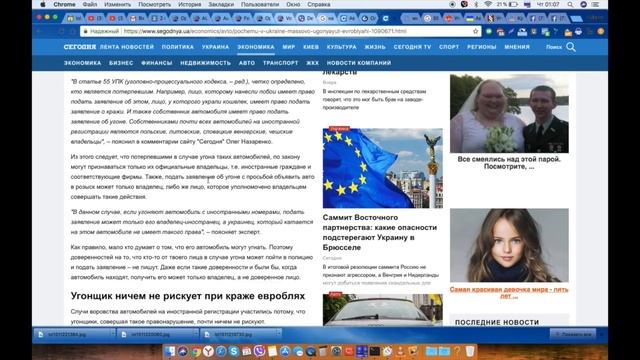Open the Регионы section
Viewport: 640px width, 360px height.
pyautogui.click(x=482, y=47)
